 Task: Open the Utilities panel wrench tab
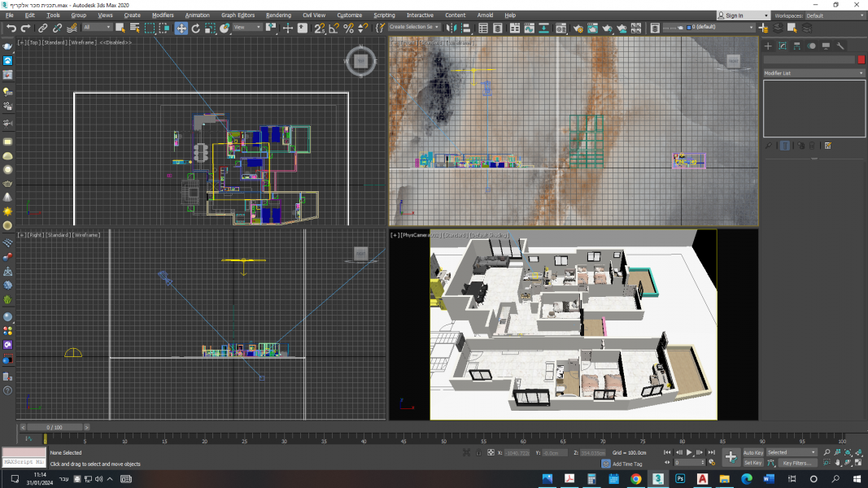pyautogui.click(x=840, y=46)
